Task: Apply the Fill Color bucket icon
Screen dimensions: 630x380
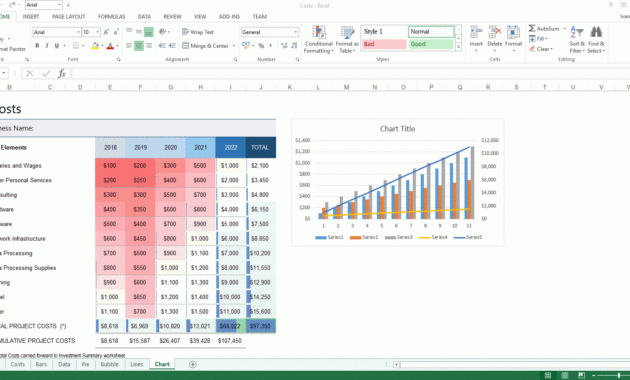Action: click(95, 46)
